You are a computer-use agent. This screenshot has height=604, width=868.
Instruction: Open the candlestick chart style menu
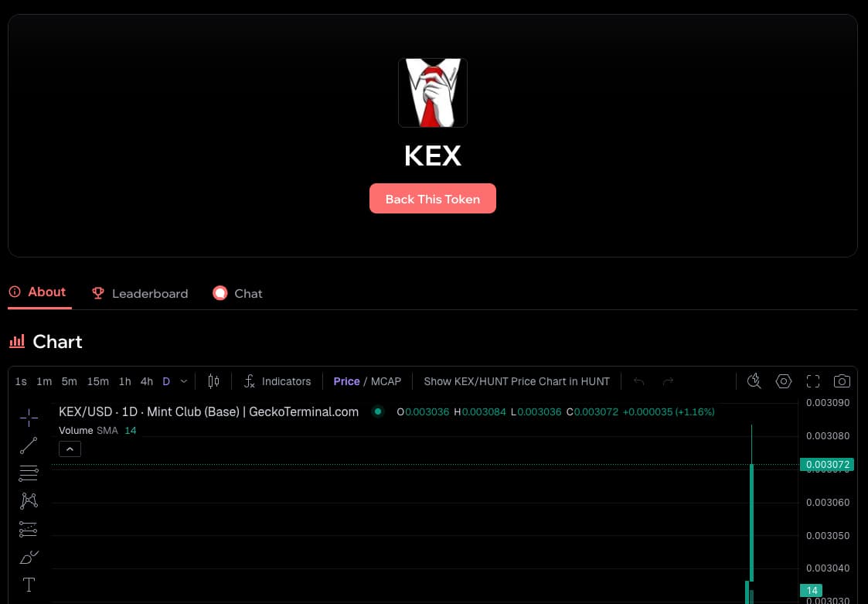214,381
